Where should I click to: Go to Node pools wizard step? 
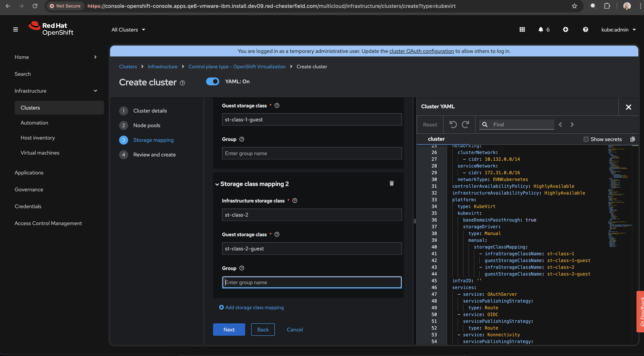(147, 125)
